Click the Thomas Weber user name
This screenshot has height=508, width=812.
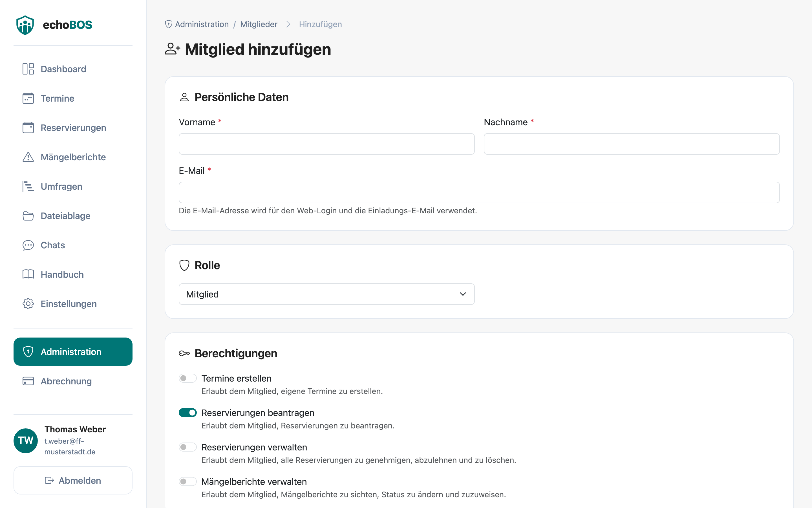pyautogui.click(x=75, y=429)
